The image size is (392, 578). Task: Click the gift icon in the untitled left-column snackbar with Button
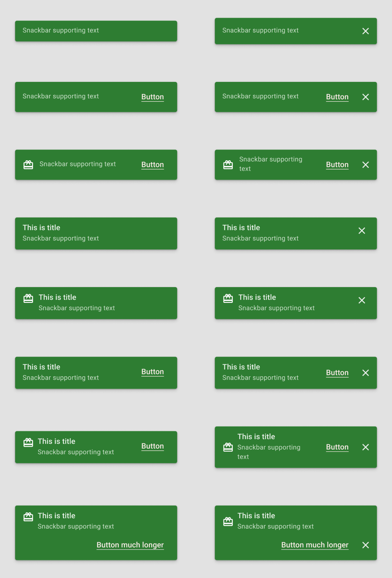point(28,165)
